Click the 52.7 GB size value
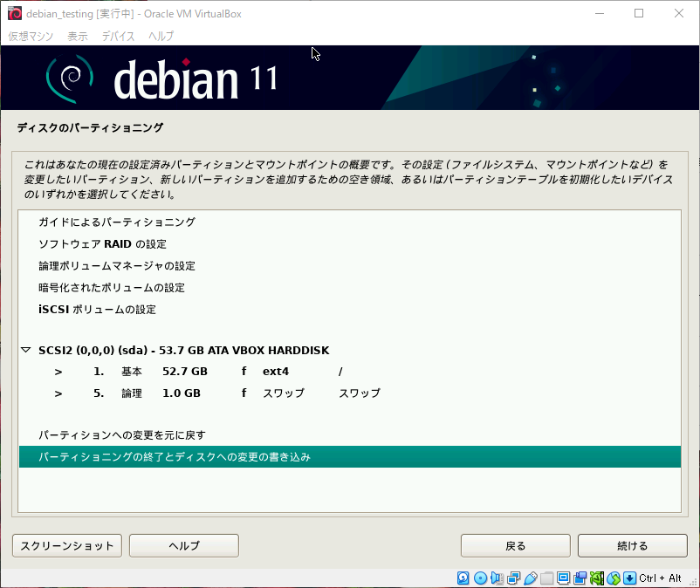The width and height of the screenshot is (700, 588). point(185,372)
